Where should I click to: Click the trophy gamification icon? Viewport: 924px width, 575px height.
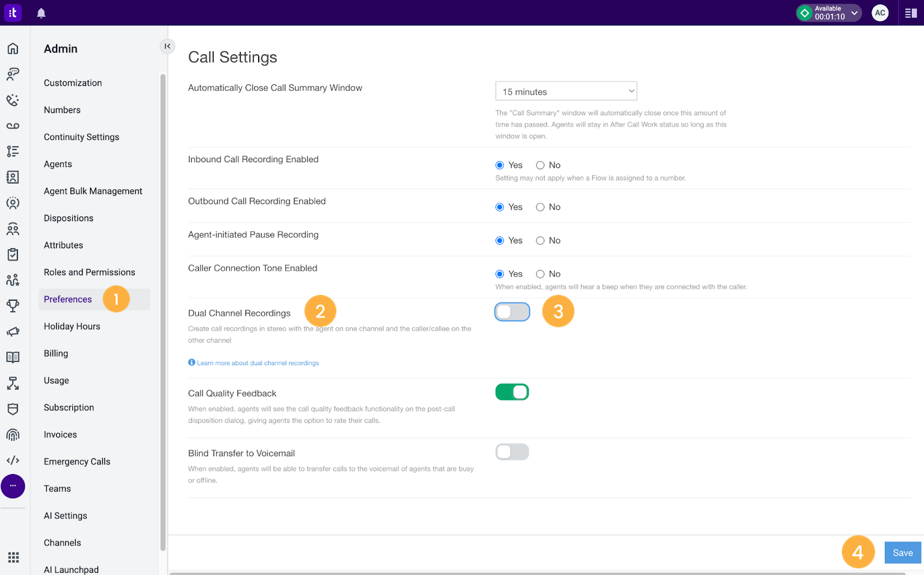[13, 305]
